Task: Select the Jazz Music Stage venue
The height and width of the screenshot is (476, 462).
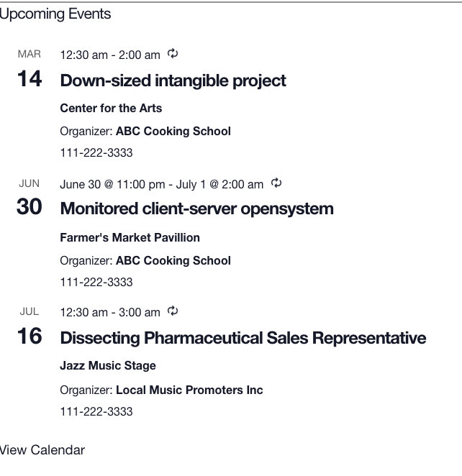Action: 108,366
